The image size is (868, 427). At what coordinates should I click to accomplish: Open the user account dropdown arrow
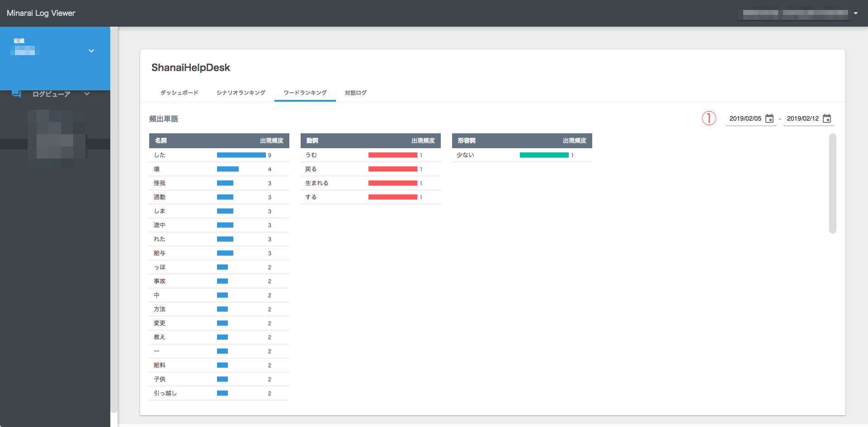[x=856, y=13]
